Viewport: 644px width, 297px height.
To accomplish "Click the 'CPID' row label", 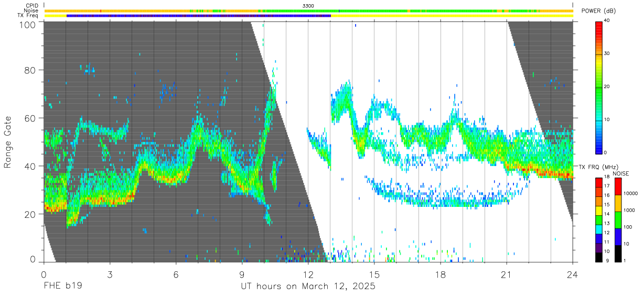I will 33,6.
